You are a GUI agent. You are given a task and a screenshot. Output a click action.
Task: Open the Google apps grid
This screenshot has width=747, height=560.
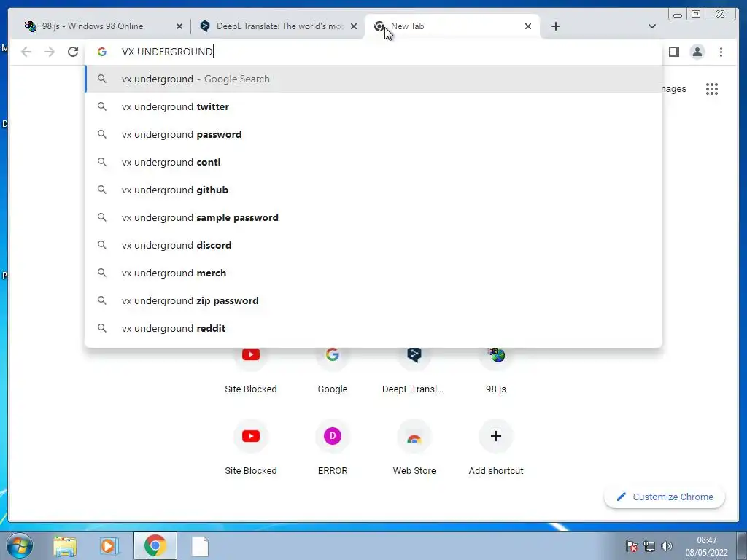pyautogui.click(x=712, y=89)
